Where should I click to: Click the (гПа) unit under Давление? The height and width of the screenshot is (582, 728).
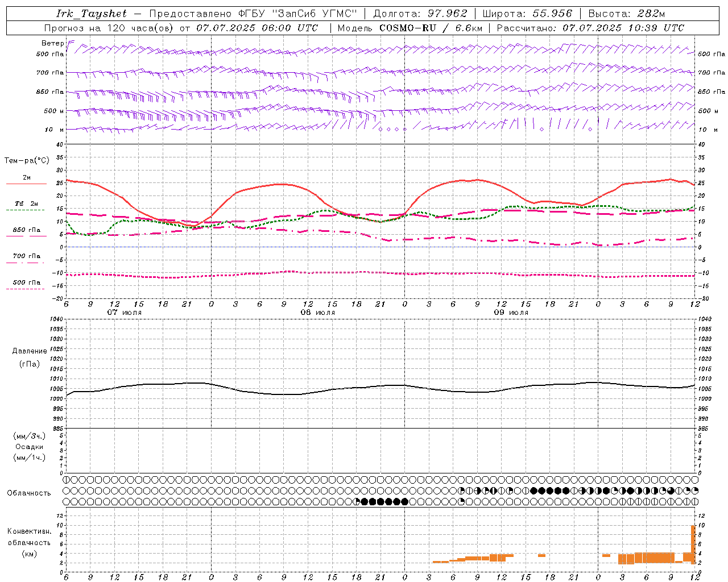tap(29, 364)
